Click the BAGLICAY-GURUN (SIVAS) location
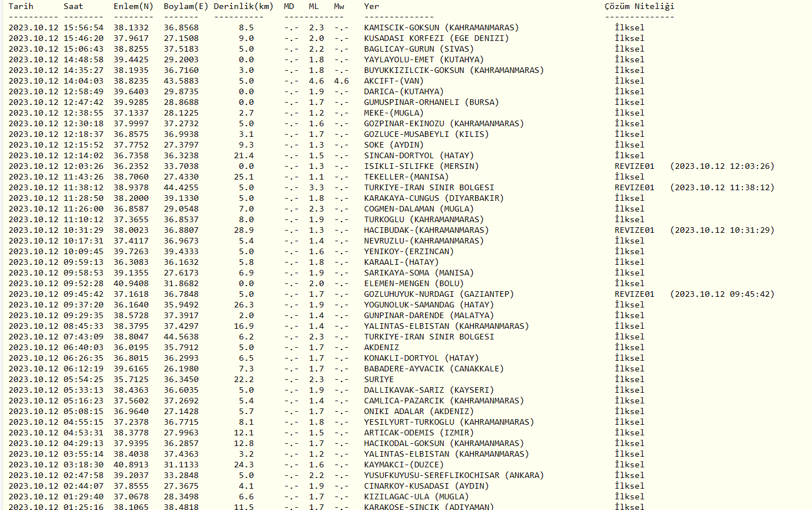The image size is (812, 510). (419, 49)
